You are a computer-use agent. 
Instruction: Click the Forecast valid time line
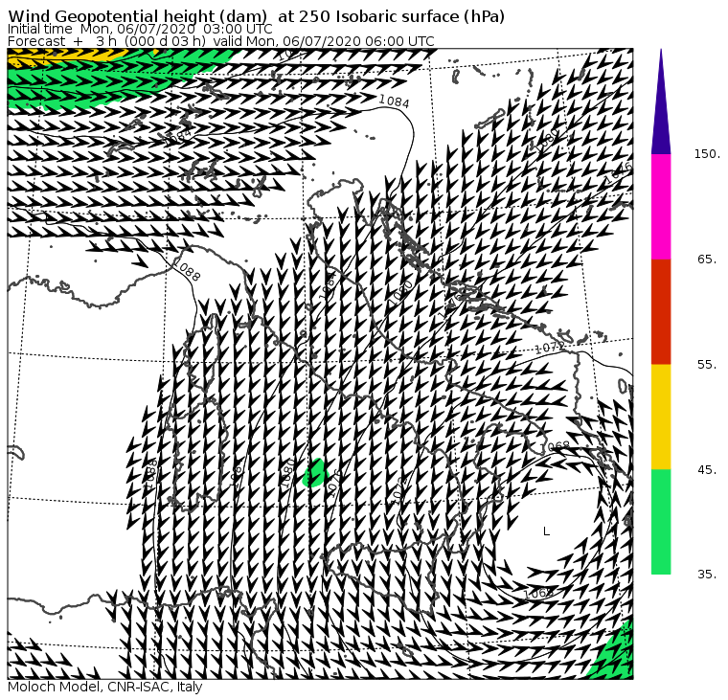coord(221,41)
